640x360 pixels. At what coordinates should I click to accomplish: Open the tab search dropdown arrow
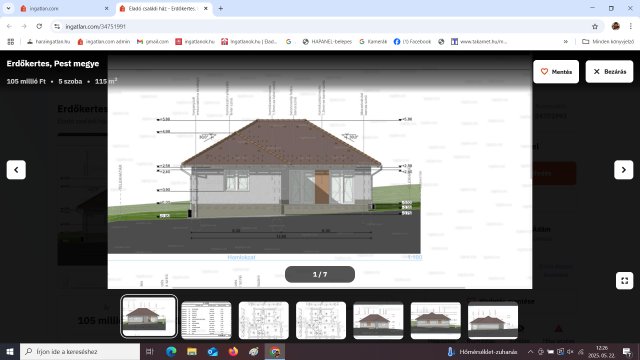coord(8,8)
